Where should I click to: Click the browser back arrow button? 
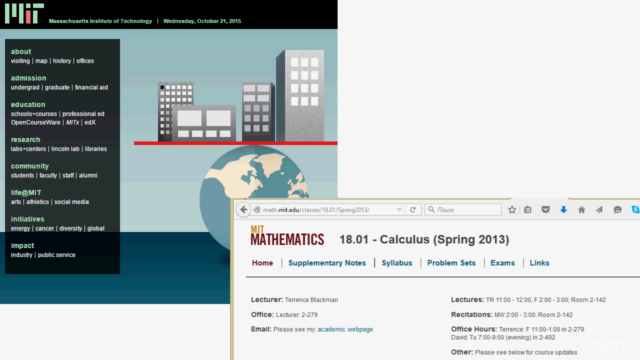(x=244, y=209)
